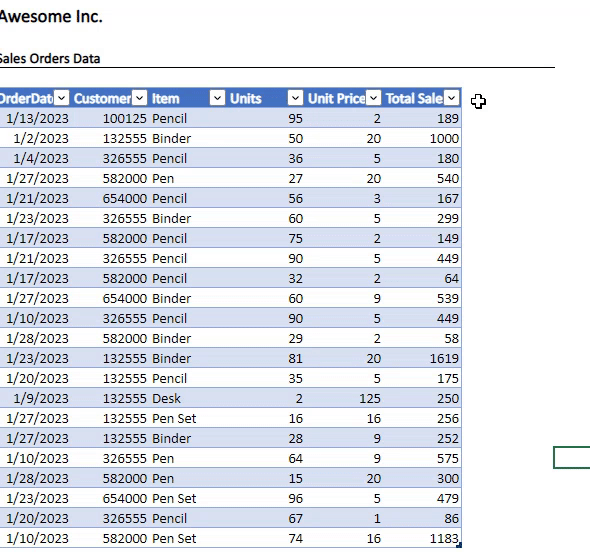Open the Units column filter dropdown
The width and height of the screenshot is (590, 558).
[295, 98]
